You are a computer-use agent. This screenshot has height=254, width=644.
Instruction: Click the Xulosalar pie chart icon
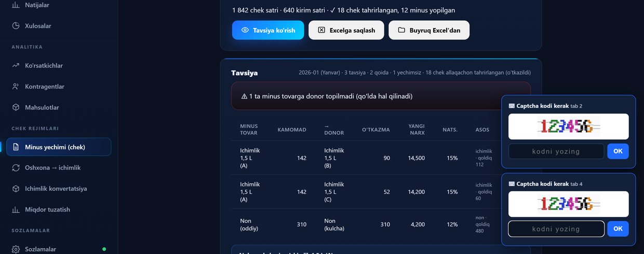point(16,25)
